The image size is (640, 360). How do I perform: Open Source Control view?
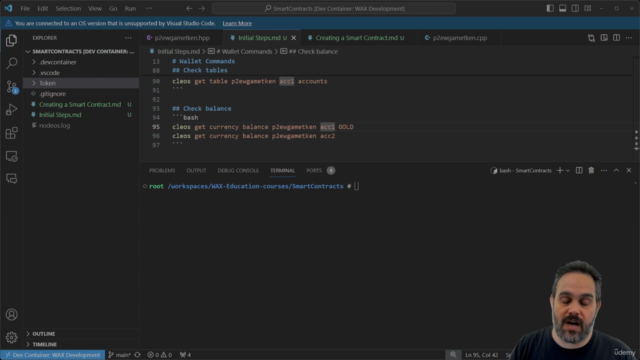point(11,87)
